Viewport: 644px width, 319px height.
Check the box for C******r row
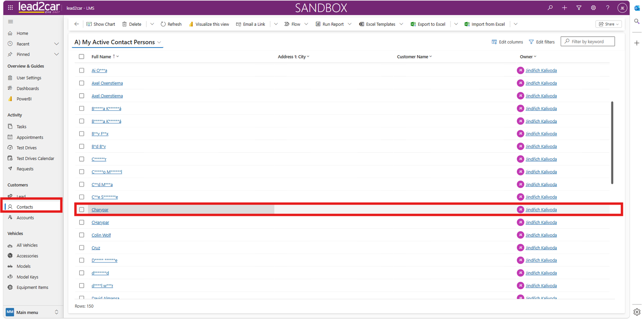coord(82,159)
